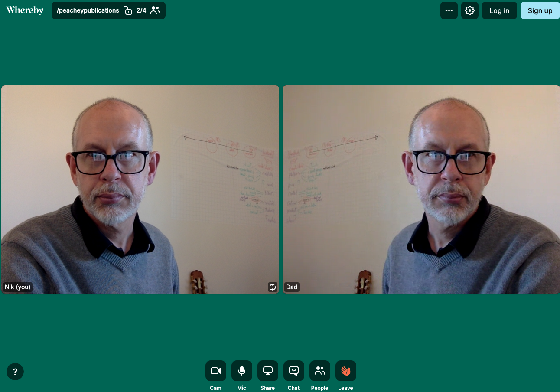Click the Sign up button

(x=540, y=10)
